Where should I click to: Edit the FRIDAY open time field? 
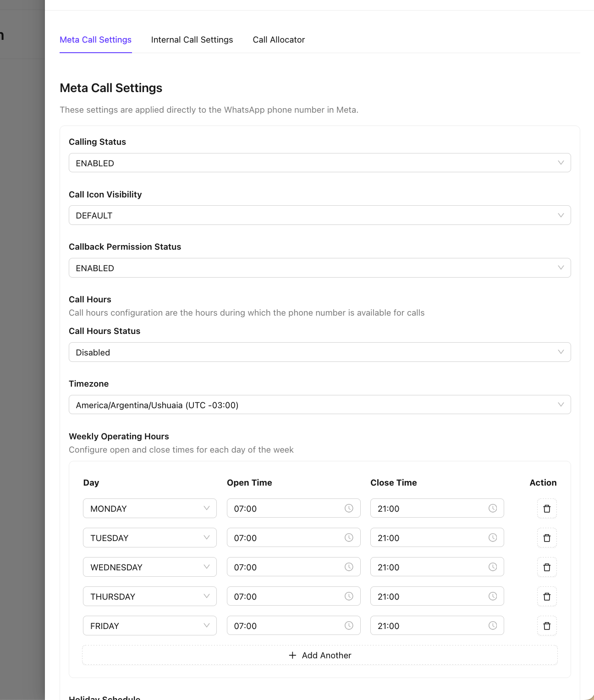[x=293, y=625]
